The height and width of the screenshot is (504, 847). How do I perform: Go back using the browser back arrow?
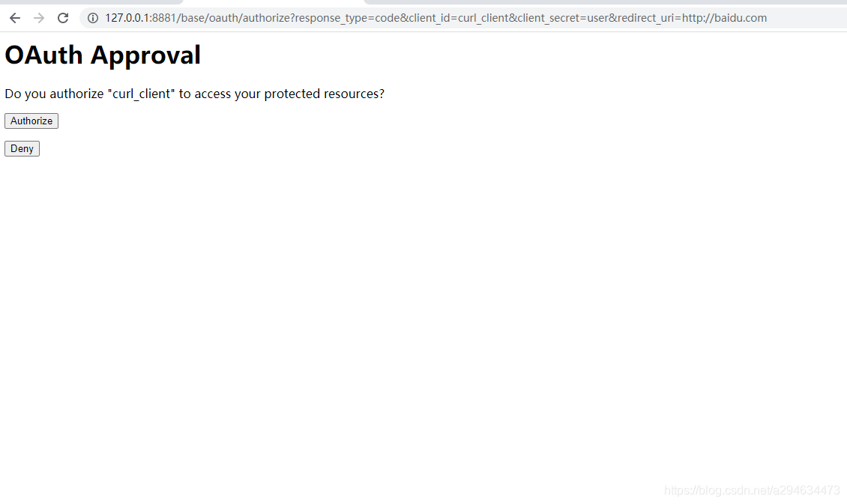[15, 18]
